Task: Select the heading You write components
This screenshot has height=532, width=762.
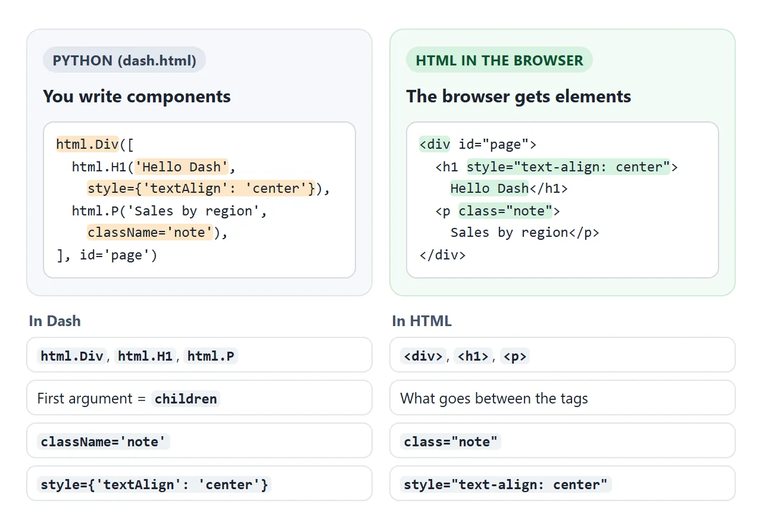Action: point(137,96)
